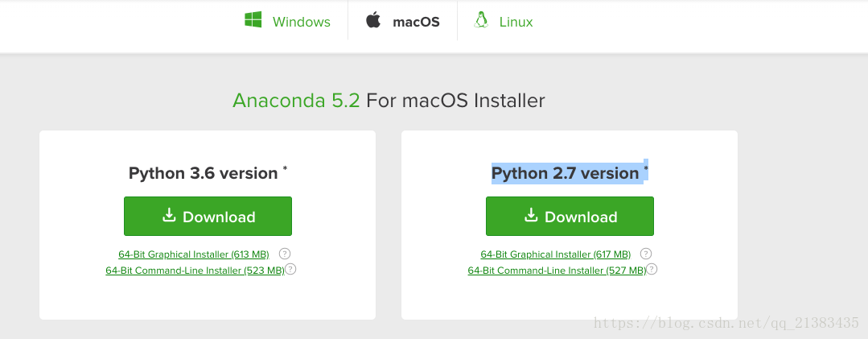Open help icon beside 527 MB command-line installer
868x339 pixels.
pyautogui.click(x=652, y=269)
